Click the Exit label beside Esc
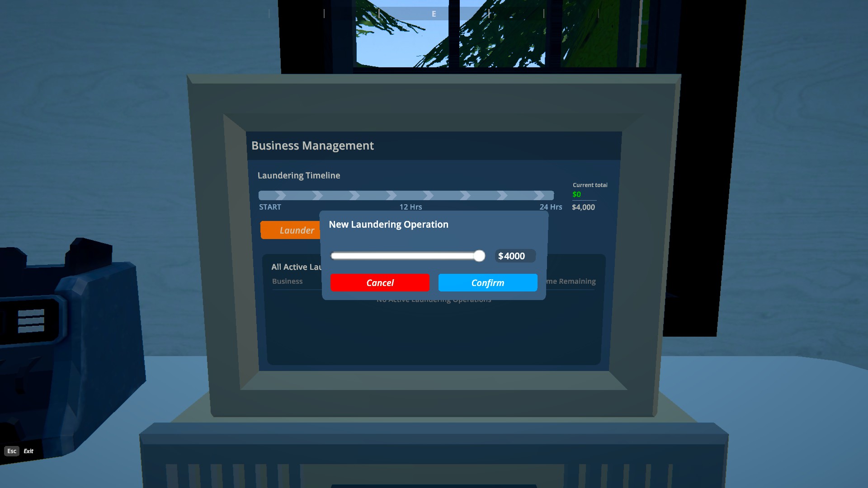This screenshot has height=488, width=868. [28, 451]
